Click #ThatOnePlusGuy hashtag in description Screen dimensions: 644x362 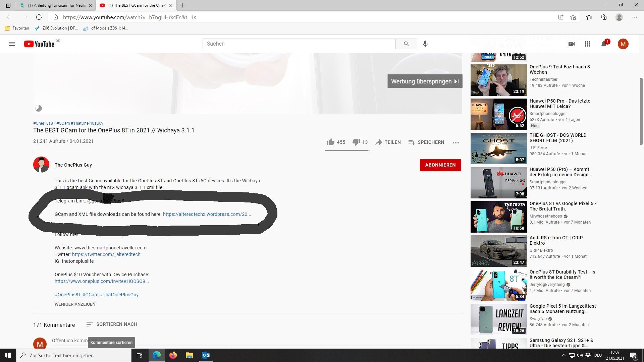[119, 295]
